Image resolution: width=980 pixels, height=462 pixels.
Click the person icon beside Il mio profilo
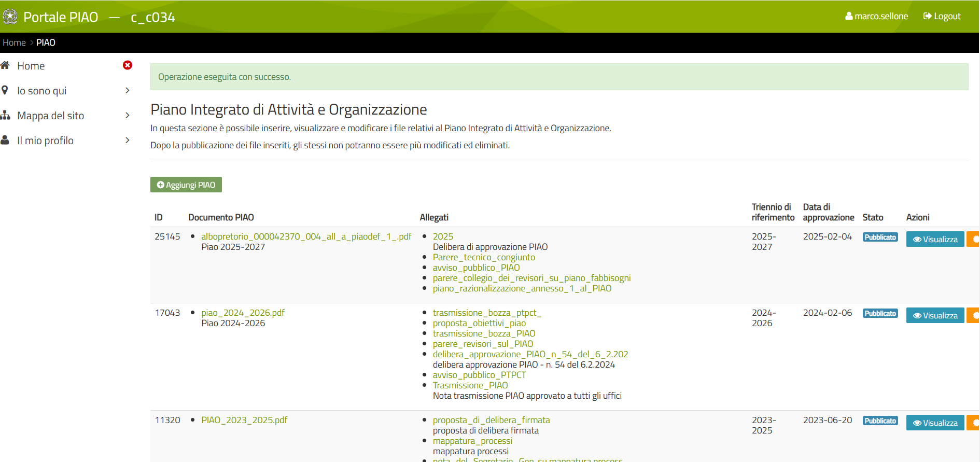pyautogui.click(x=5, y=140)
